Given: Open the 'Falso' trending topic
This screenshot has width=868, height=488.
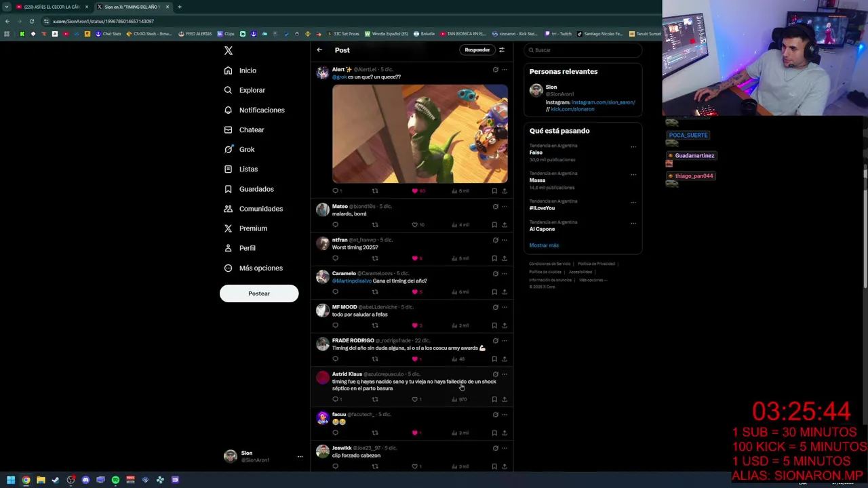Looking at the screenshot, I should (x=536, y=152).
